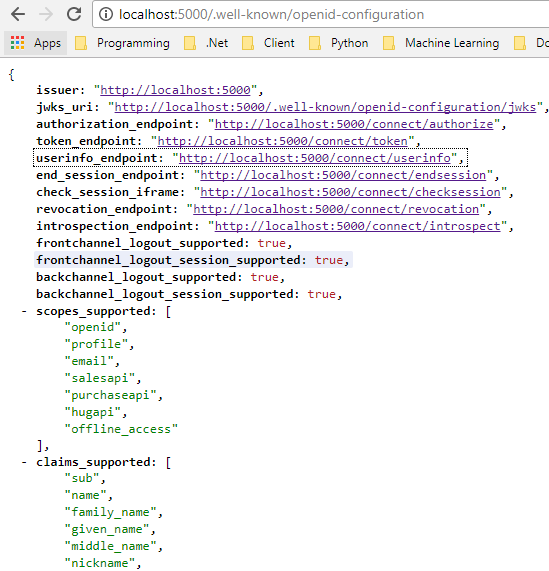The width and height of the screenshot is (549, 571).
Task: Click the token_endpoint key label
Action: click(x=86, y=141)
